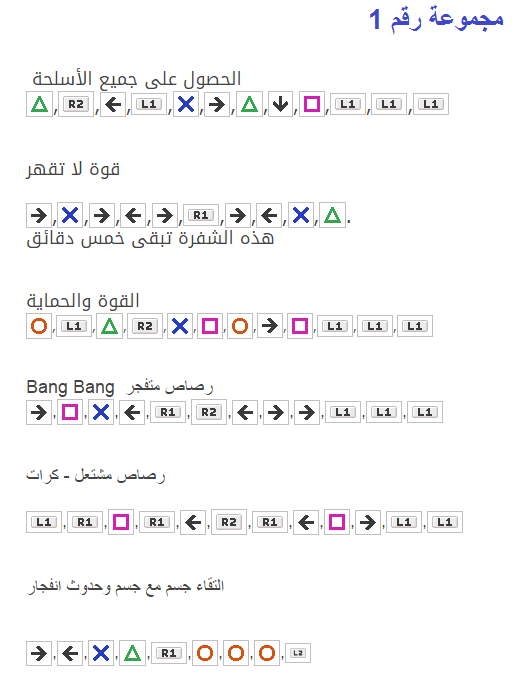The image size is (527, 700).
Task: Click the small L2 icon ending the last code
Action: [x=298, y=653]
